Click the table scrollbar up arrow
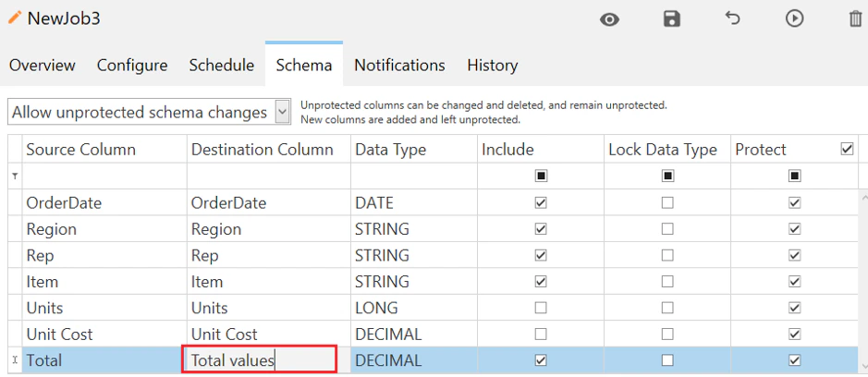This screenshot has height=377, width=868. click(862, 196)
